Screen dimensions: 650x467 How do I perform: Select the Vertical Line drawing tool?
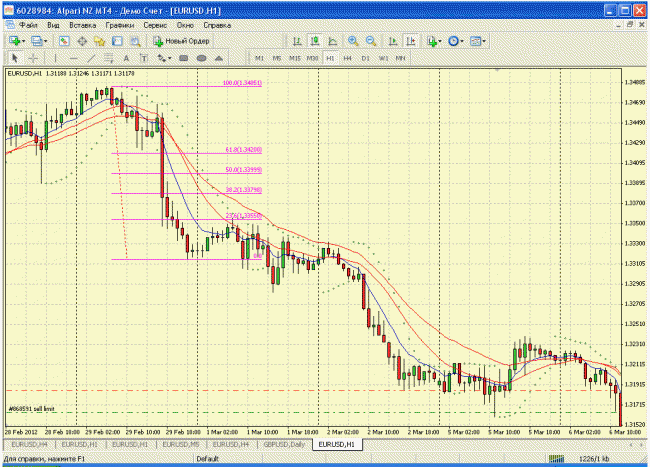click(x=56, y=58)
